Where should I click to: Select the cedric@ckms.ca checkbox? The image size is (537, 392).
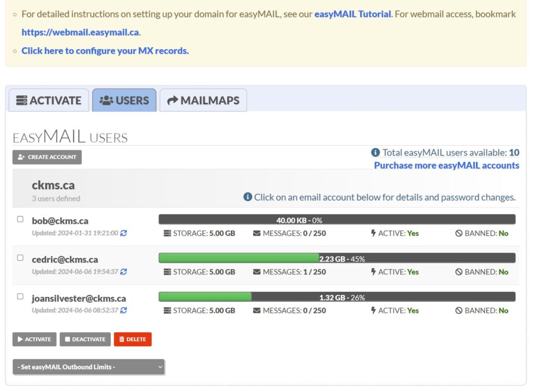[x=20, y=258]
